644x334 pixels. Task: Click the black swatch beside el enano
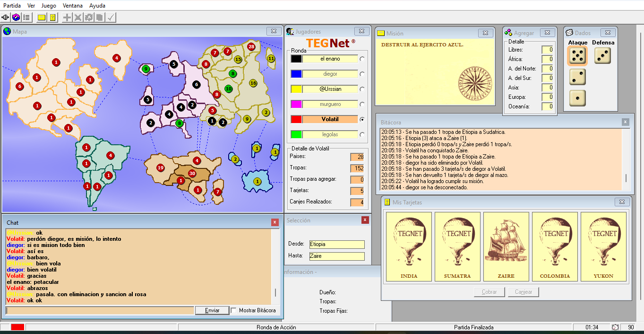296,59
